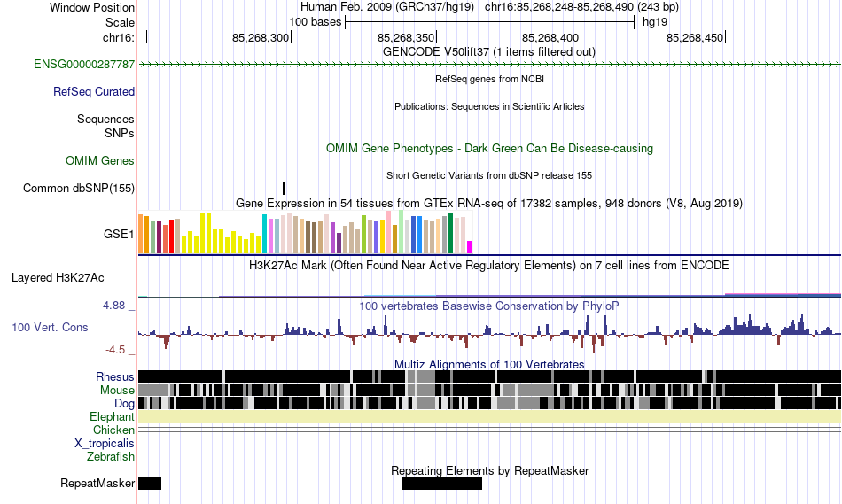Click the black dbSNP variant marker
Image resolution: width=842 pixels, height=504 pixels.
pos(285,188)
